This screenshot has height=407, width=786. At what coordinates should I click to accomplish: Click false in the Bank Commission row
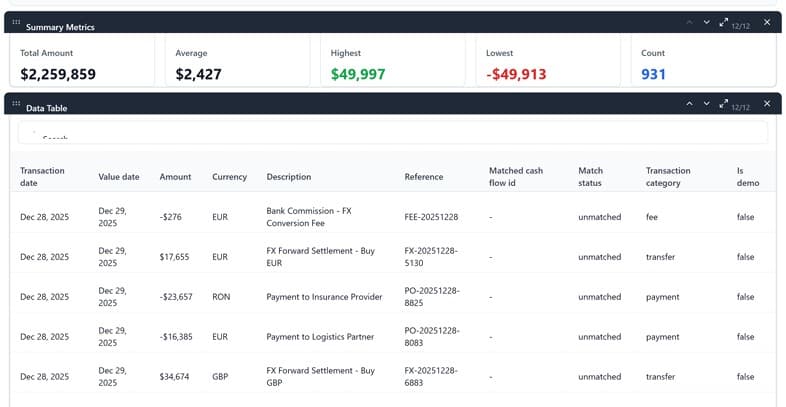[745, 217]
